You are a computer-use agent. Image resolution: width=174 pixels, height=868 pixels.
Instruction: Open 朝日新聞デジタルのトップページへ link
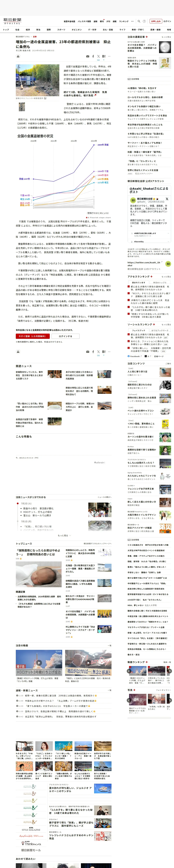(98, 544)
